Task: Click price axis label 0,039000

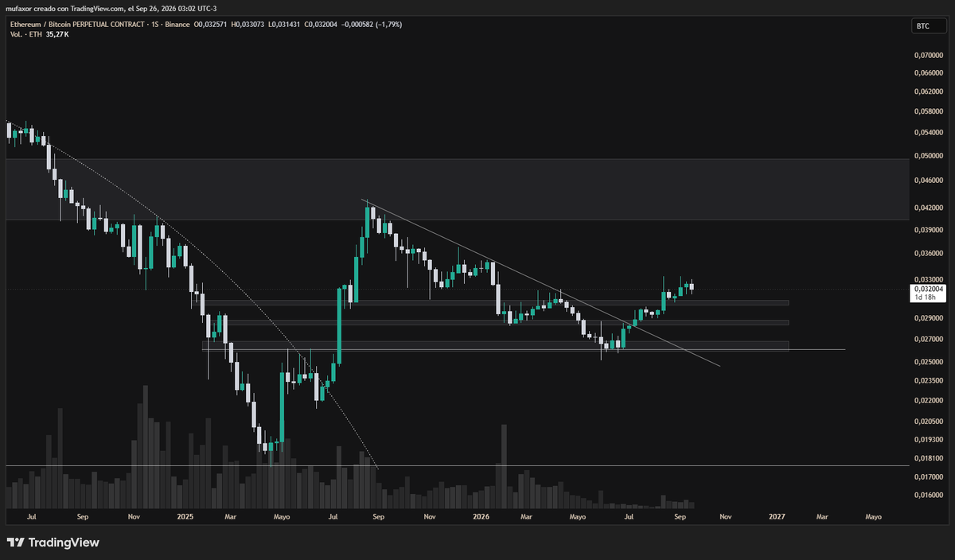Action: click(x=927, y=230)
